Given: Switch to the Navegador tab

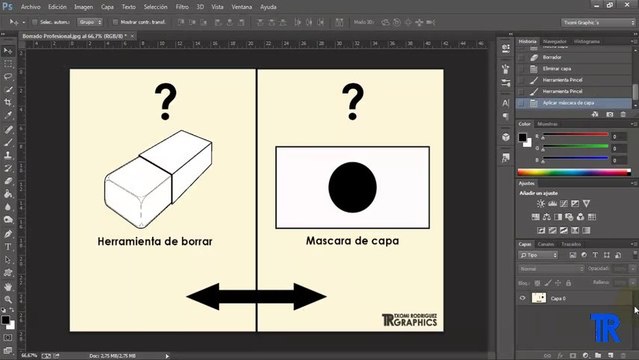Looking at the screenshot, I should (555, 42).
